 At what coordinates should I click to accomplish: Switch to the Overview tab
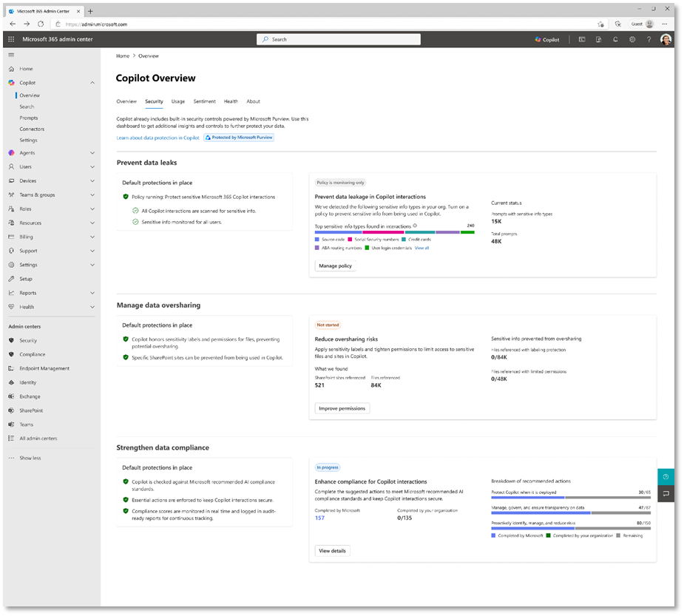point(126,101)
